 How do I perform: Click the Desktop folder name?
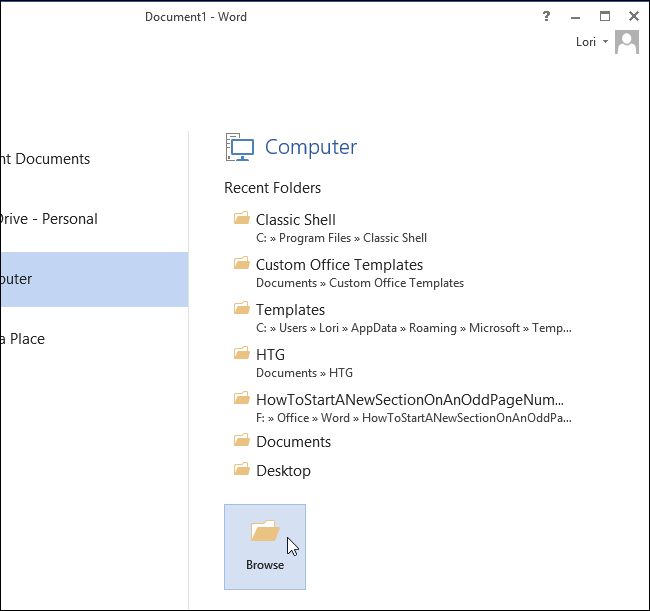pyautogui.click(x=283, y=471)
